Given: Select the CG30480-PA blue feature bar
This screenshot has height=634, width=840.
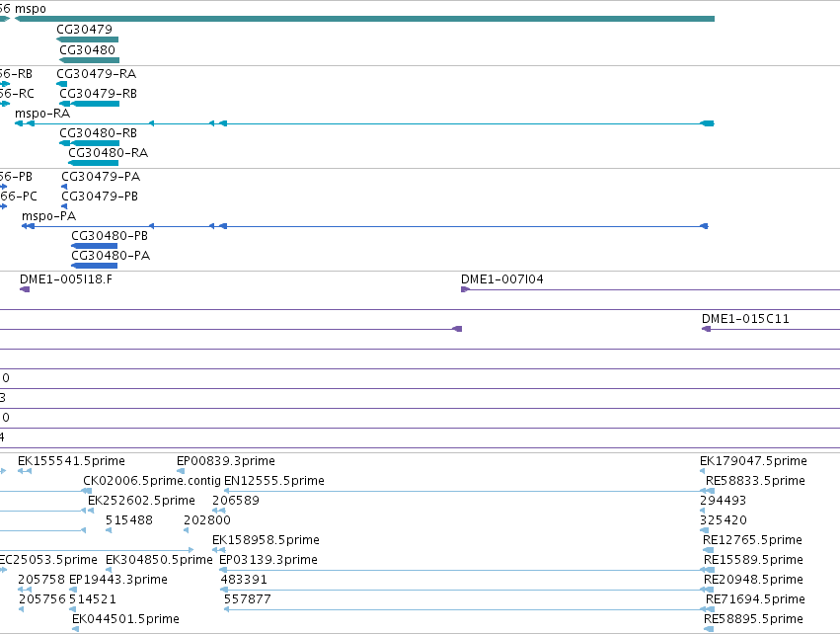Looking at the screenshot, I should click(95, 266).
